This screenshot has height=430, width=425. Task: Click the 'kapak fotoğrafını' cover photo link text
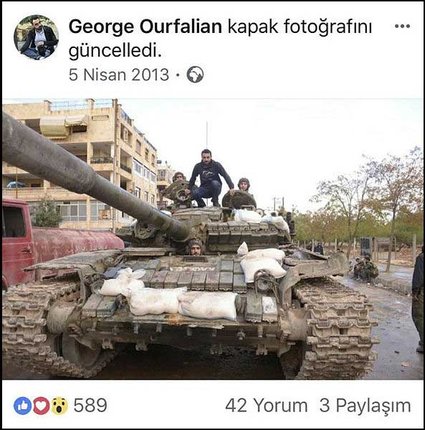pos(300,27)
